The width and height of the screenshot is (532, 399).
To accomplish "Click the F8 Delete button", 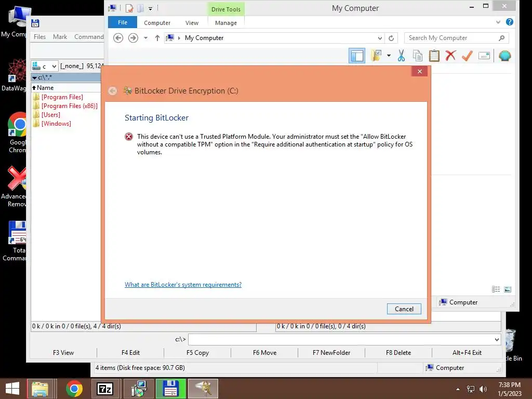I will pyautogui.click(x=398, y=353).
